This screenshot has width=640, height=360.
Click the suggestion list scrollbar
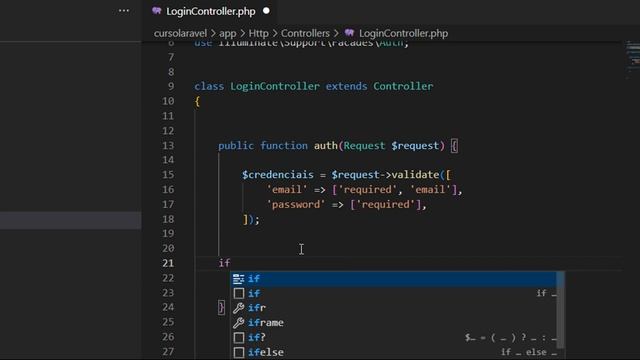561,310
